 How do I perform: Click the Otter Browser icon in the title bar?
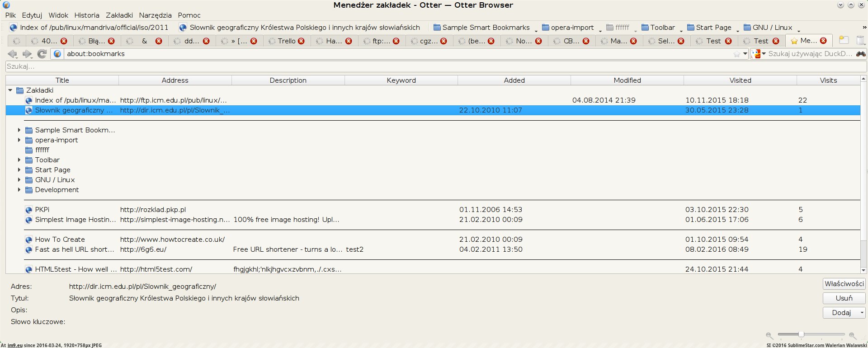pos(6,5)
